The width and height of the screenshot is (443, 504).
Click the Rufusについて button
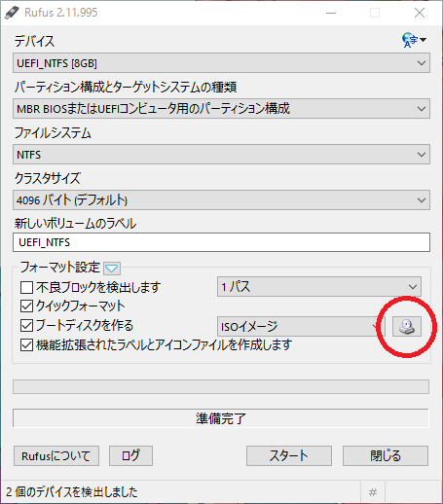click(x=56, y=456)
